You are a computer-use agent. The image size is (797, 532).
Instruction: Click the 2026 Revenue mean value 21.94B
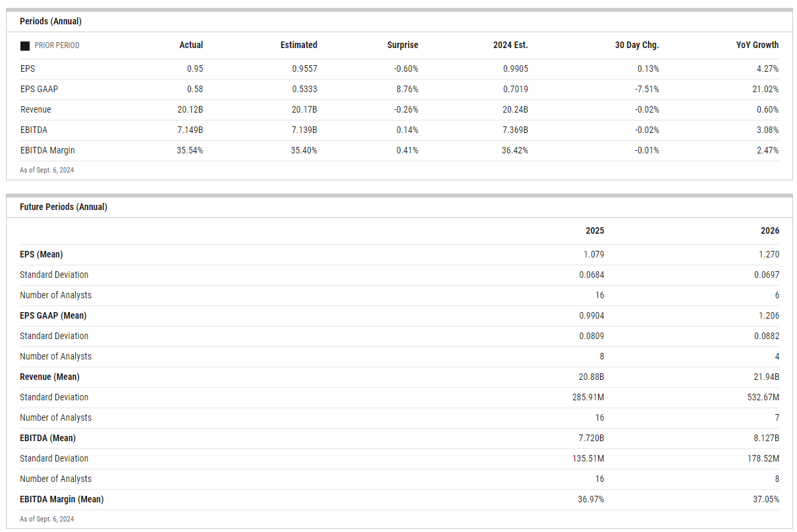[x=766, y=377]
